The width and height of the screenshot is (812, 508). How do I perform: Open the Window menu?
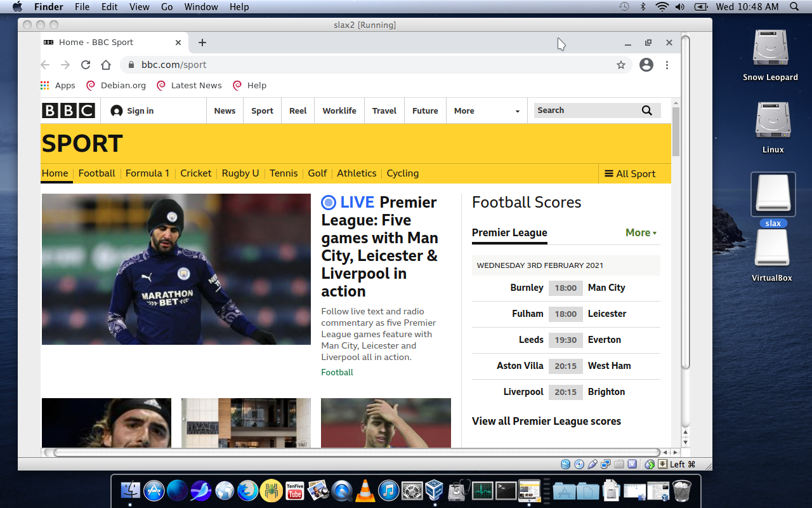click(201, 7)
